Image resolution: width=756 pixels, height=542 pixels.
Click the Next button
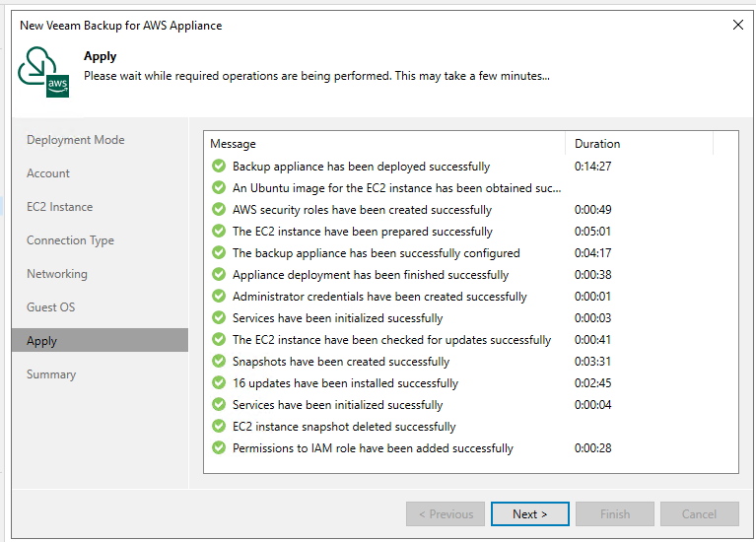pos(529,513)
